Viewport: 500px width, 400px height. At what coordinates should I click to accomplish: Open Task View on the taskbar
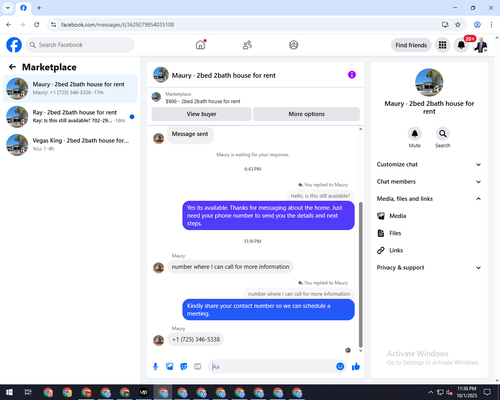(x=28, y=392)
